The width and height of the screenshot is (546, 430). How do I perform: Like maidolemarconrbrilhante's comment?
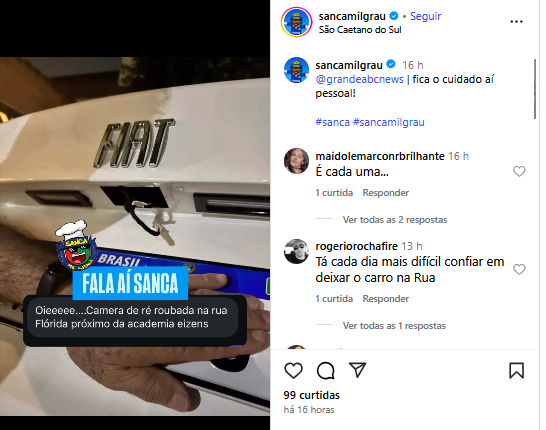519,171
